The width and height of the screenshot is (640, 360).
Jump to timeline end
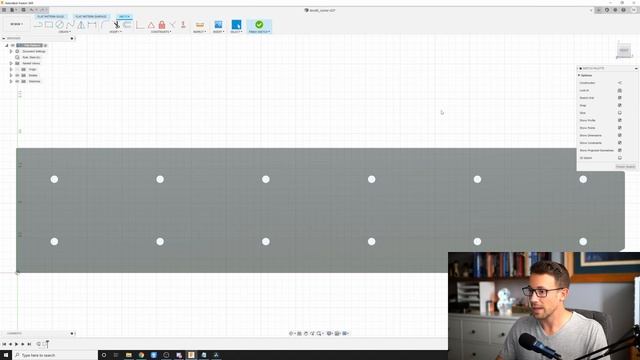tap(29, 344)
